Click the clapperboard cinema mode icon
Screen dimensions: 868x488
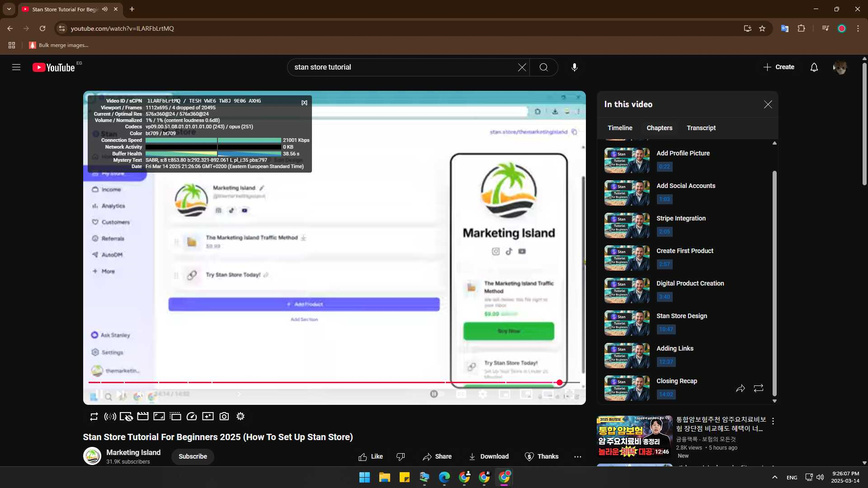[x=143, y=417]
